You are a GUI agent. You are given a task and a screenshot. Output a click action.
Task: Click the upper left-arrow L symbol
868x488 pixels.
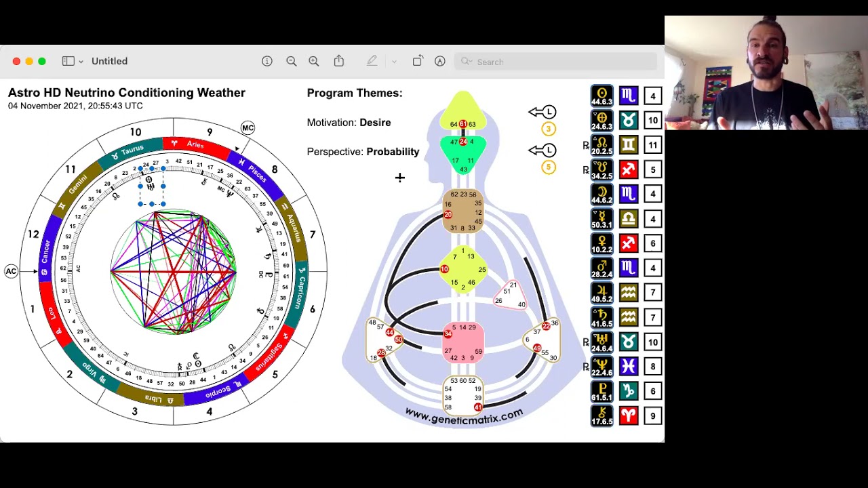click(x=542, y=112)
